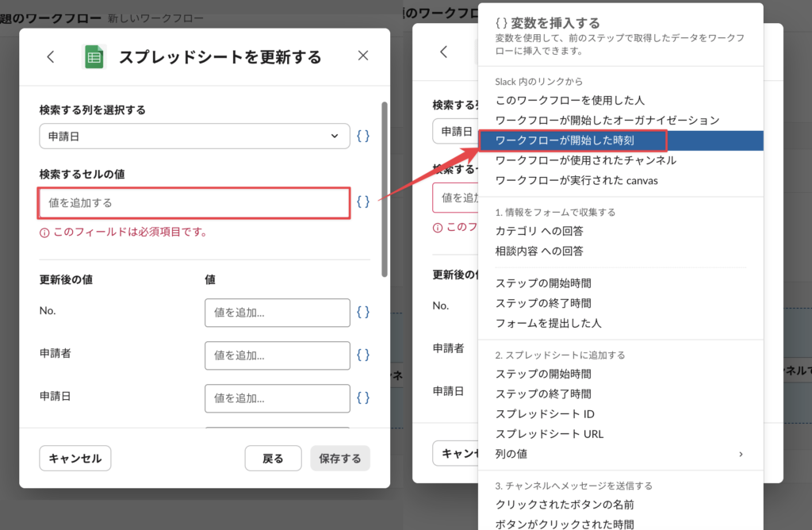Pick フォームを提出した人 from the list

coord(548,323)
